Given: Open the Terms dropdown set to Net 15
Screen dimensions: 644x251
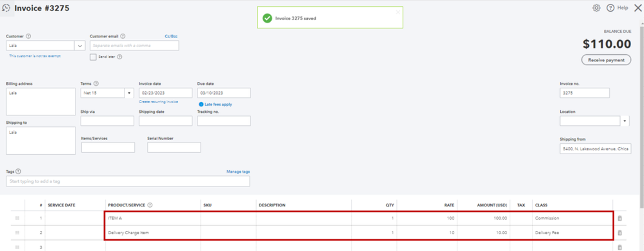Looking at the screenshot, I should pos(129,93).
